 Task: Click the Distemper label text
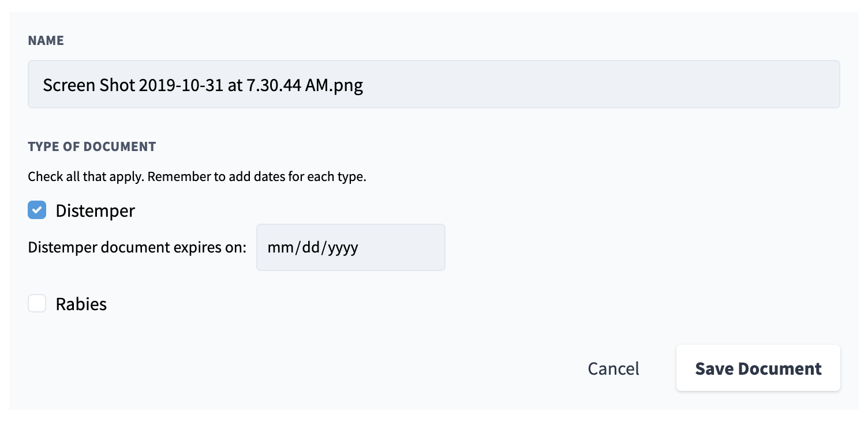(95, 211)
